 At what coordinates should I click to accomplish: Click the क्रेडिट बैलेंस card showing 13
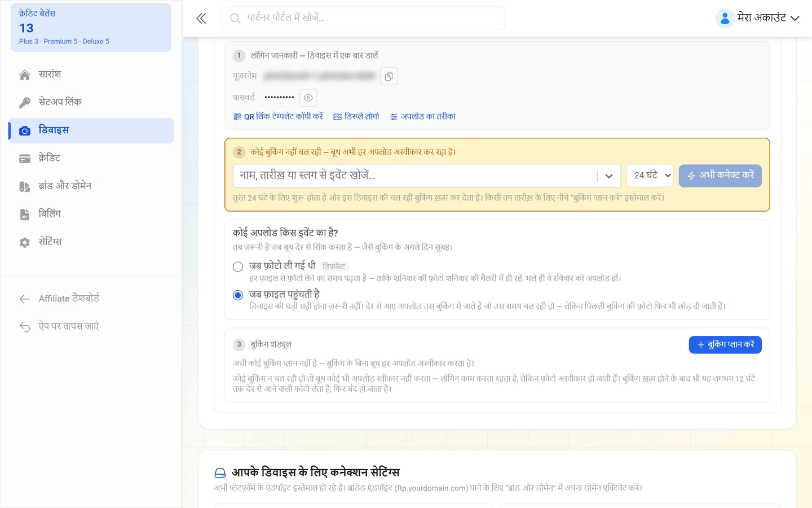click(x=91, y=28)
